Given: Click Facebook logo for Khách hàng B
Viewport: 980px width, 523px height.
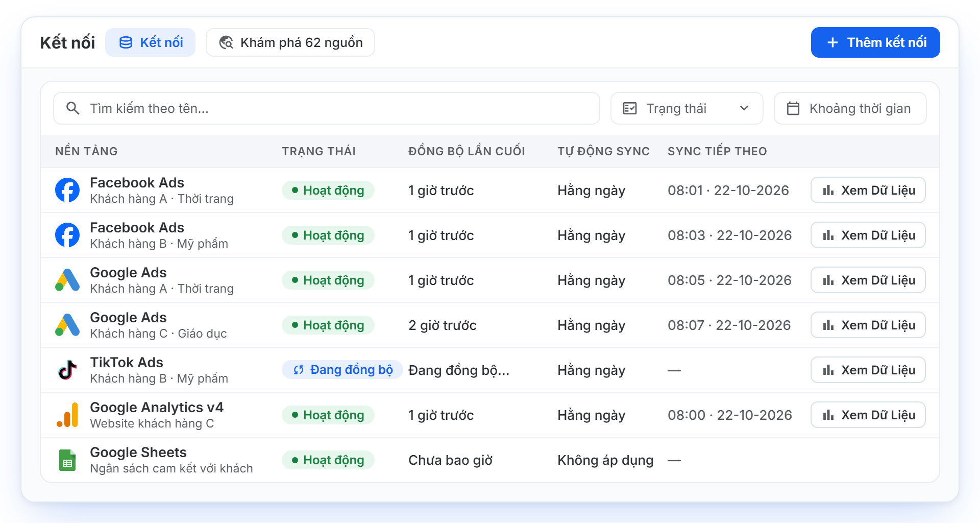Looking at the screenshot, I should (x=67, y=235).
